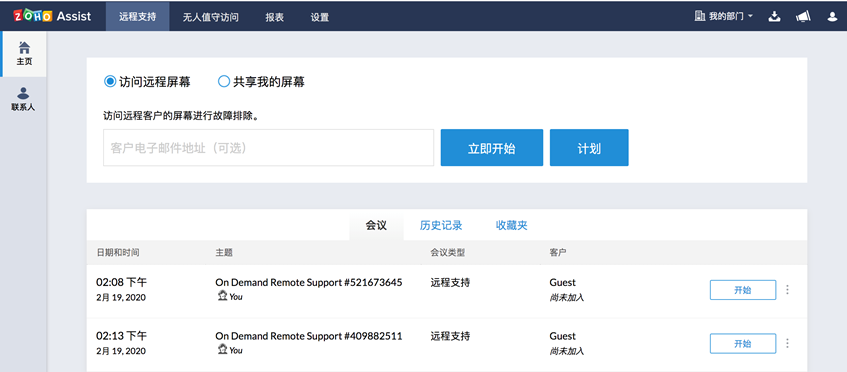
Task: Click the Zoho Assist logo
Action: tap(52, 16)
